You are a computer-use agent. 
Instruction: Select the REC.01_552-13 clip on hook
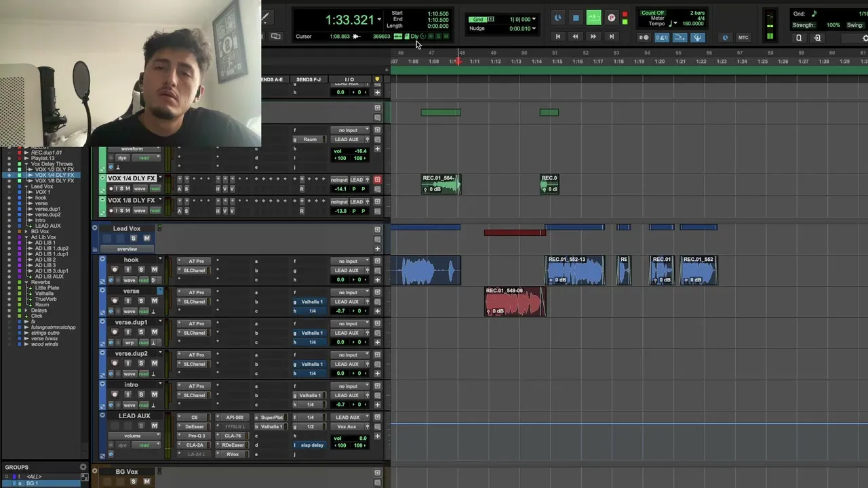(x=575, y=270)
